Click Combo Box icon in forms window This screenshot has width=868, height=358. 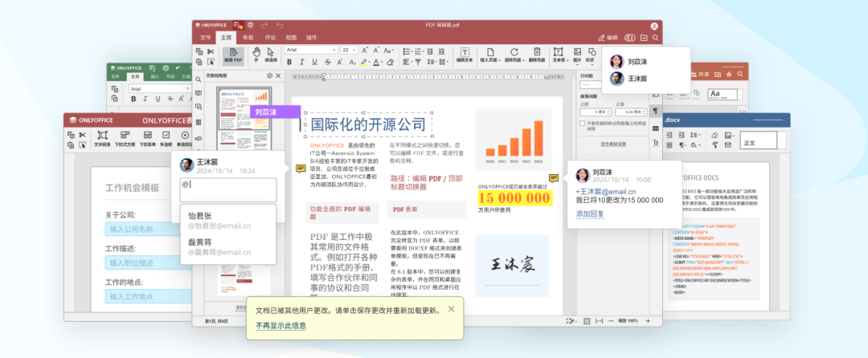pos(125,137)
